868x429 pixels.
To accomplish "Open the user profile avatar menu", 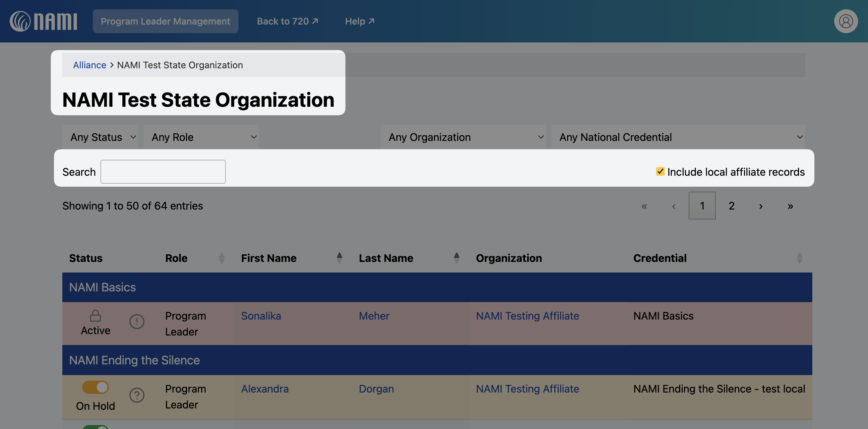I will pyautogui.click(x=845, y=21).
